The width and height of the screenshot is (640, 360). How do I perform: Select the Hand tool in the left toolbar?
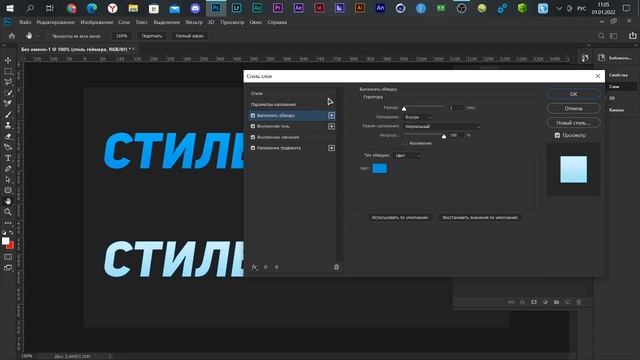click(x=8, y=201)
